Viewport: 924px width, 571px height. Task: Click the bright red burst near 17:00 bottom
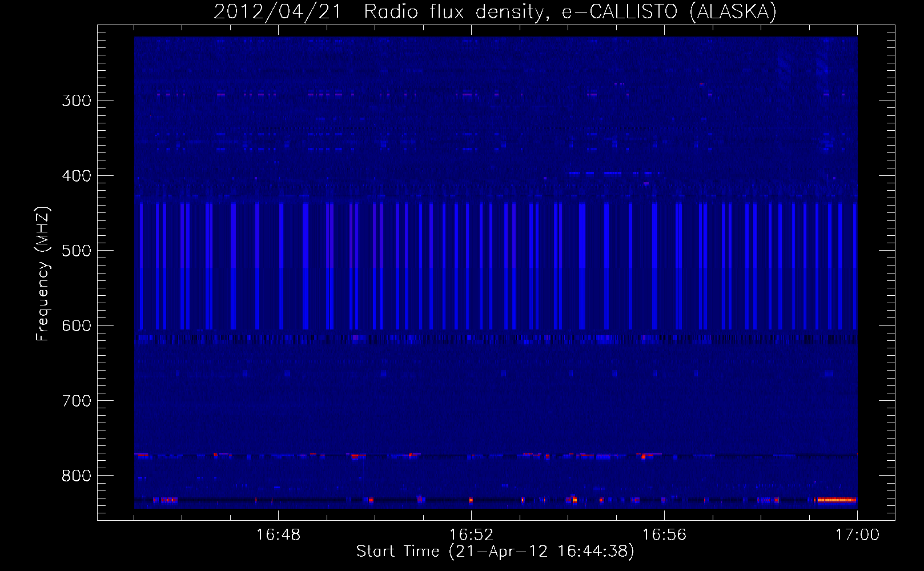[x=836, y=500]
